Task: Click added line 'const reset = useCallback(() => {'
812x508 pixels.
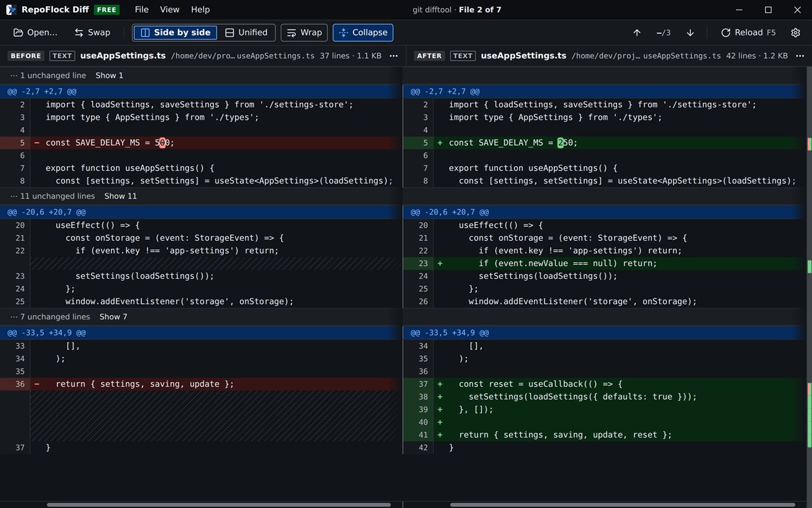Action: [605, 384]
